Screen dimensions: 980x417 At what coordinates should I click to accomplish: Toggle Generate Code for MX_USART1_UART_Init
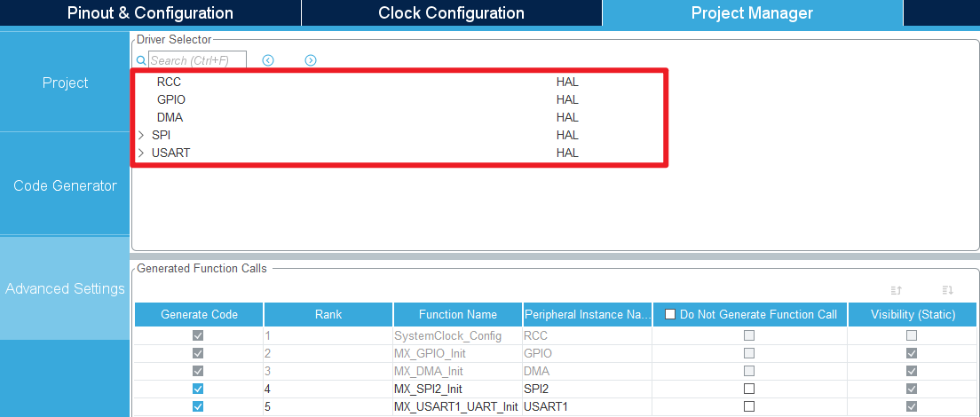(198, 406)
